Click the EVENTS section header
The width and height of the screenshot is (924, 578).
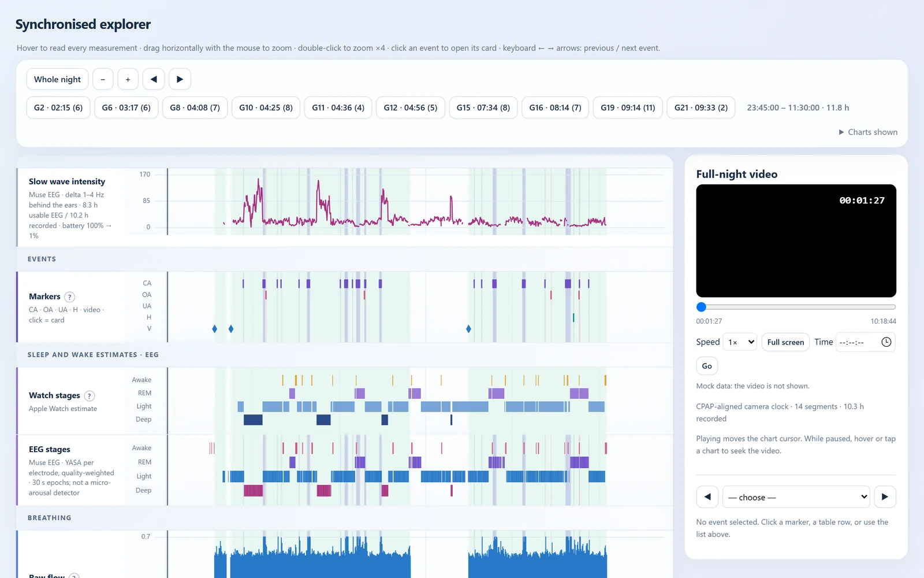(42, 259)
